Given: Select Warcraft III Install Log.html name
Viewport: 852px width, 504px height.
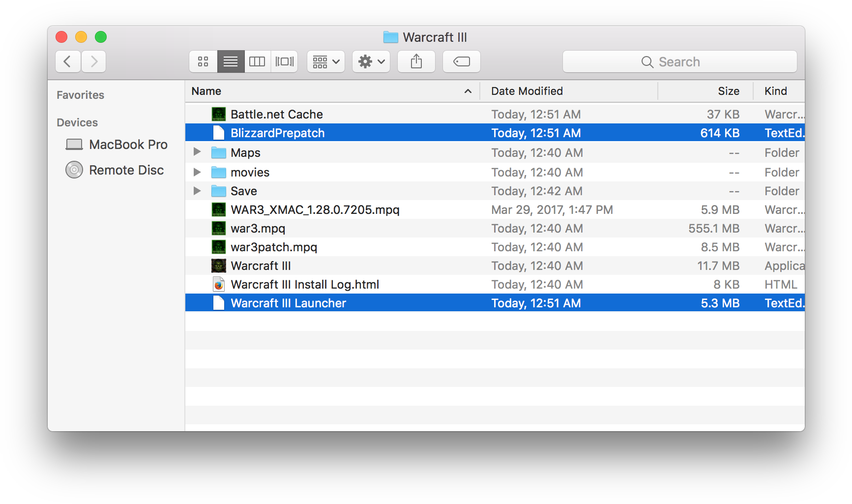Looking at the screenshot, I should click(305, 285).
